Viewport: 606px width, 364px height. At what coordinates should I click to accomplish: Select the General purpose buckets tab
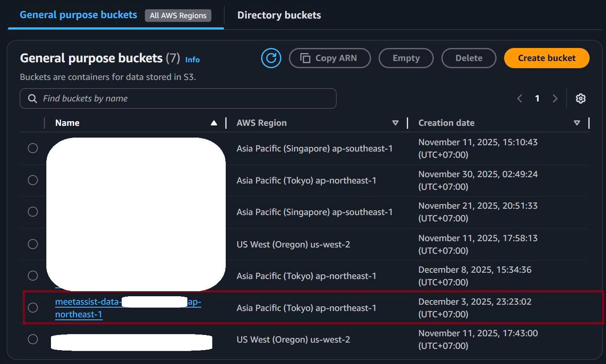coord(78,15)
